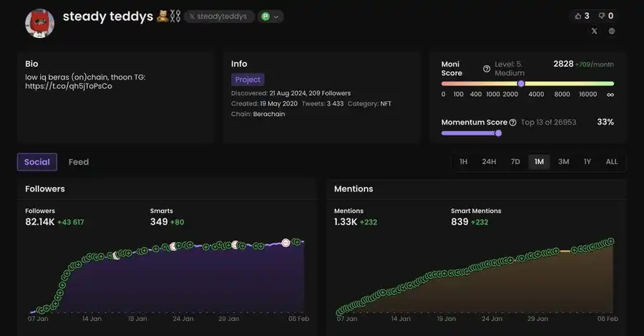Open the website globe icon

[x=612, y=32]
